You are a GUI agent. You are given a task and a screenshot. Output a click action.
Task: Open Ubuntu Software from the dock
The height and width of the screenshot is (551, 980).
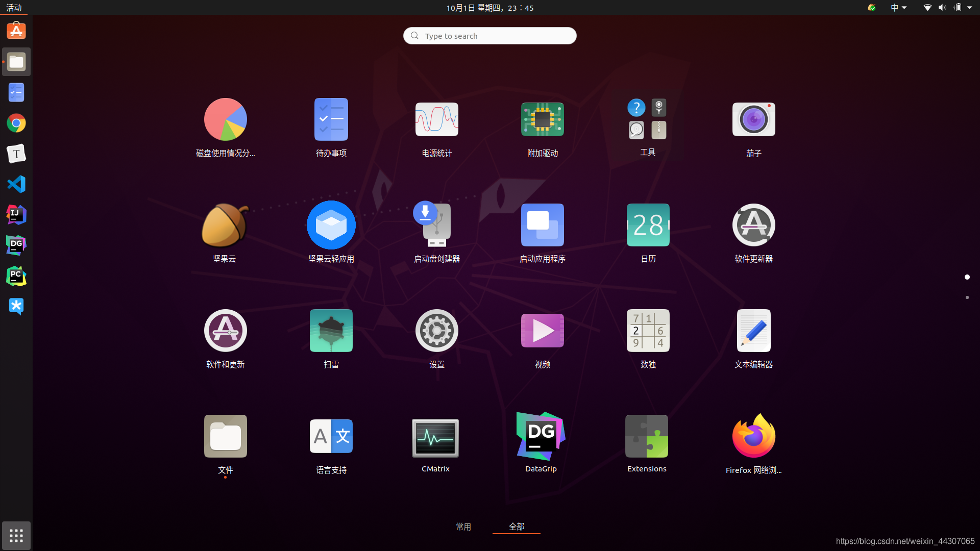coord(16,31)
